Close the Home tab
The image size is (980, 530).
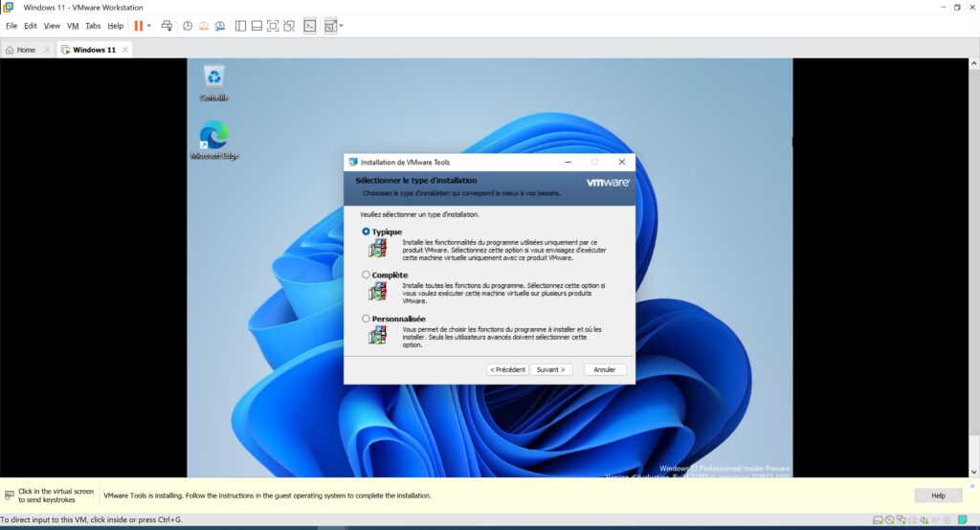tap(47, 50)
